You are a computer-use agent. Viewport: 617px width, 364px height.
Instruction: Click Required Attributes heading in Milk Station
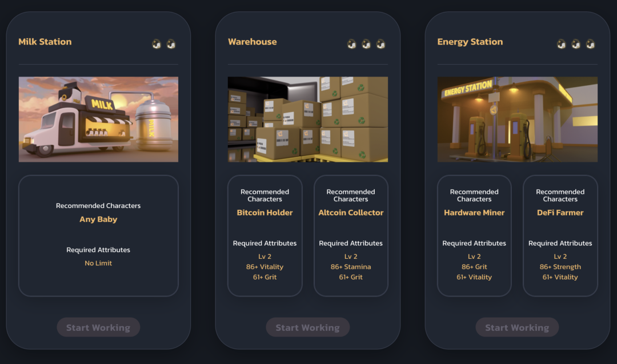(98, 250)
